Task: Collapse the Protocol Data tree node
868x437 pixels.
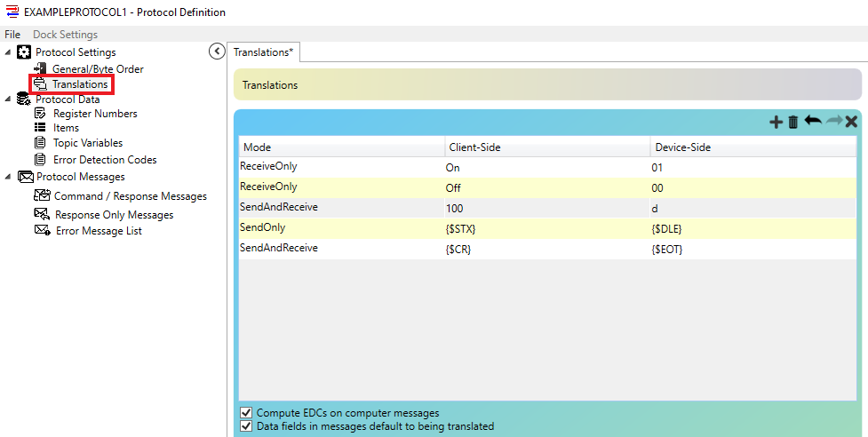Action: [8, 99]
